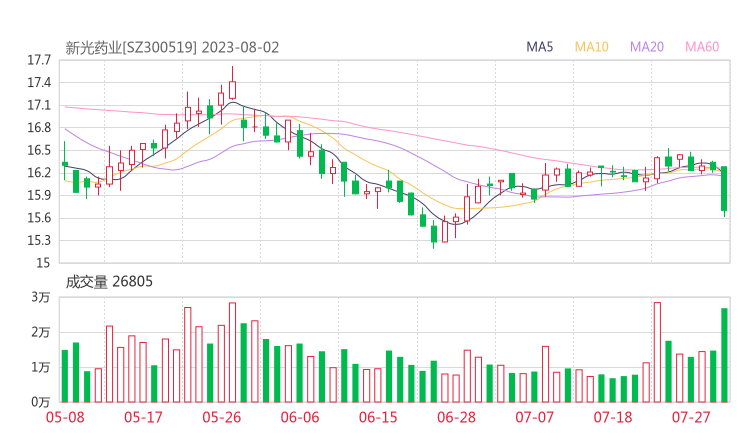Click the 06-06 date axis label
The image size is (740, 440).
[300, 417]
